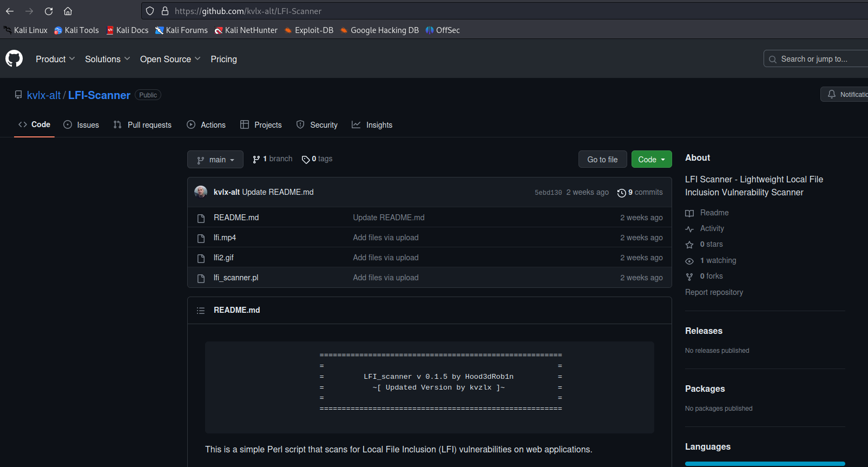
Task: View the 0 tags link
Action: [317, 159]
